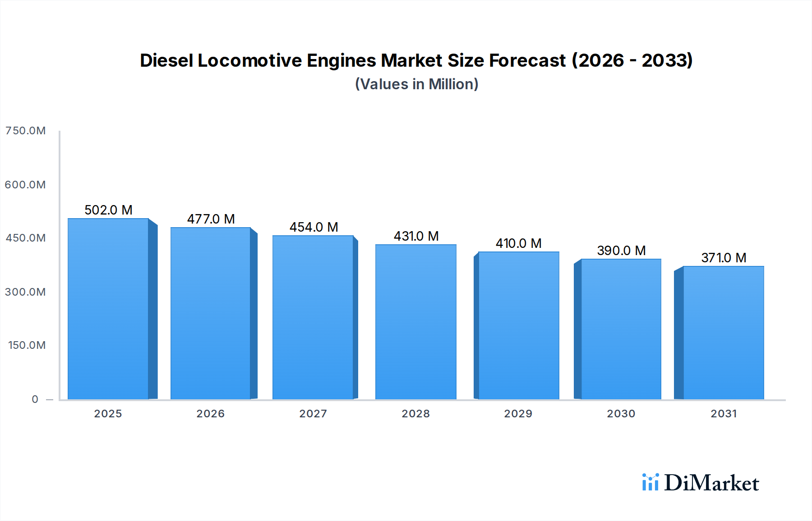This screenshot has width=812, height=521.
Task: Click the subtitle reading Values in Million
Action: point(416,84)
